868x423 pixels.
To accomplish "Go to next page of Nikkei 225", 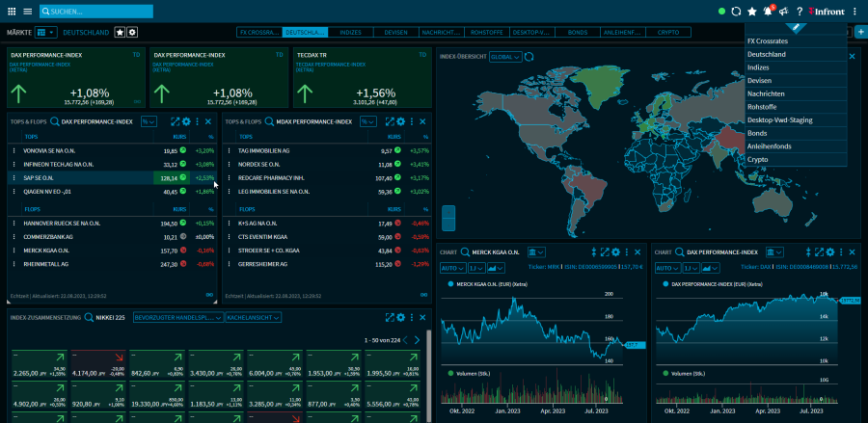I will pos(417,340).
